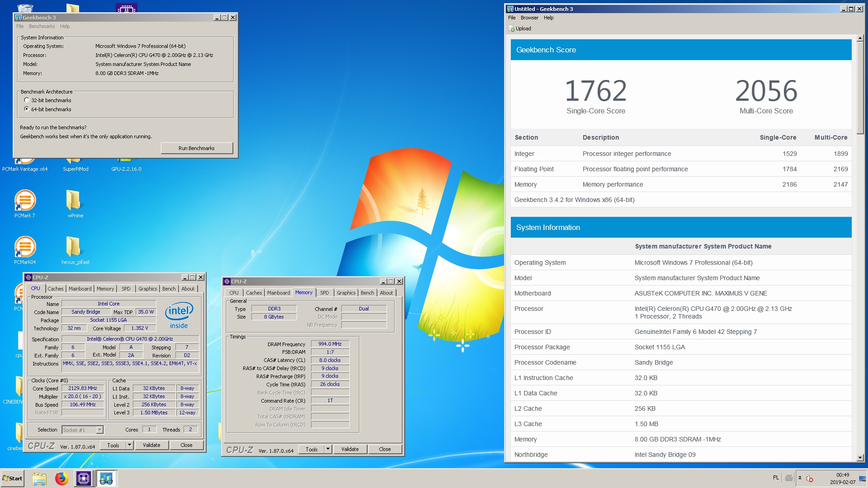Screen dimensions: 868x488
Task: Click Close in CPU-Z CPU window
Action: click(x=186, y=445)
